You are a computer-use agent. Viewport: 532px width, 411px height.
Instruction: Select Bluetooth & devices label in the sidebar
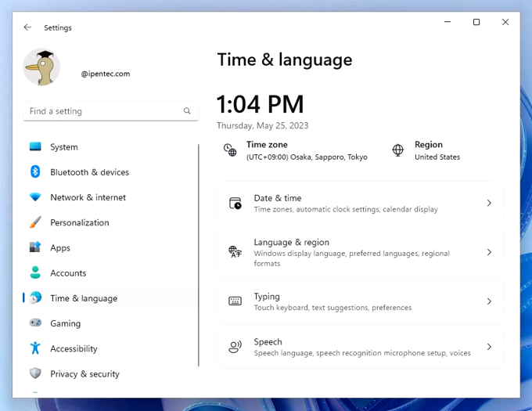click(x=89, y=172)
